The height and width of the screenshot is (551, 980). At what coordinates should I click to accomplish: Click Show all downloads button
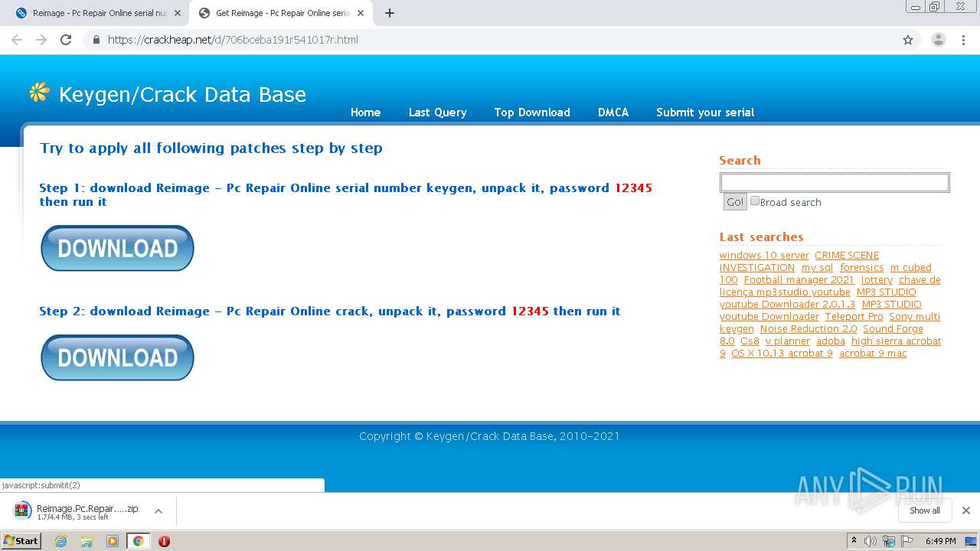925,510
